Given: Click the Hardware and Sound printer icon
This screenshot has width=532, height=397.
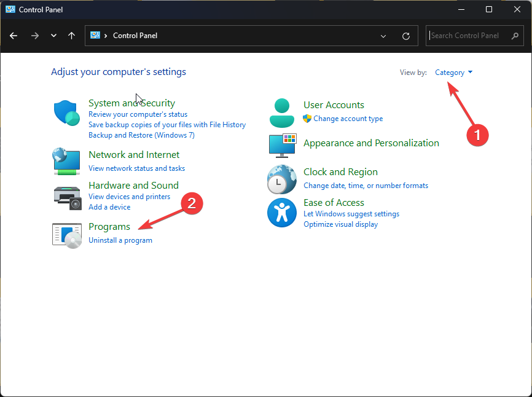Looking at the screenshot, I should (66, 197).
